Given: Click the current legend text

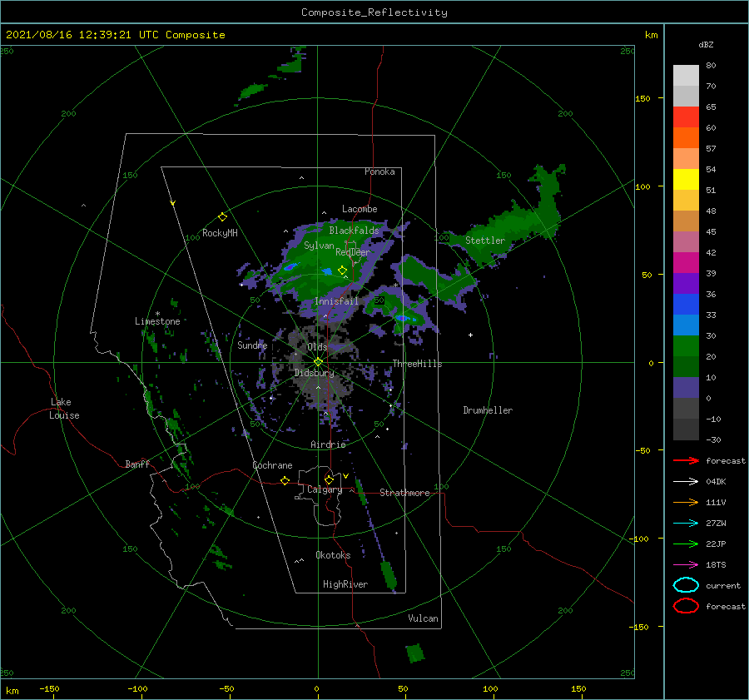Looking at the screenshot, I should [723, 586].
